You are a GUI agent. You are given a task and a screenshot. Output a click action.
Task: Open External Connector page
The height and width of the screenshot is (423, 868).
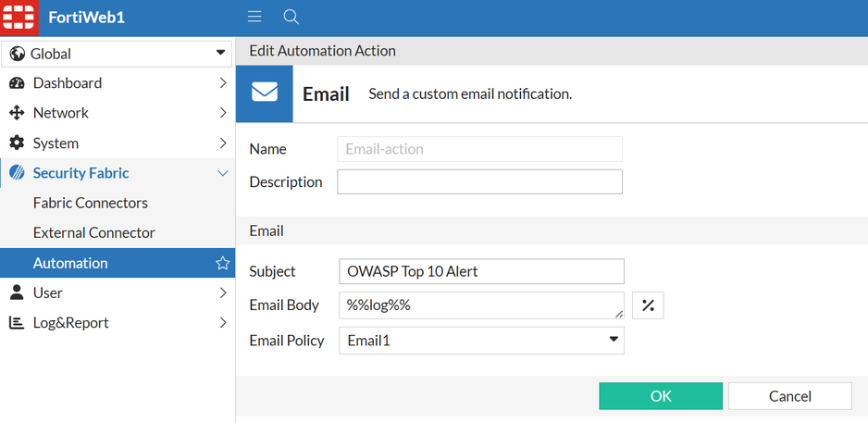[x=94, y=233]
